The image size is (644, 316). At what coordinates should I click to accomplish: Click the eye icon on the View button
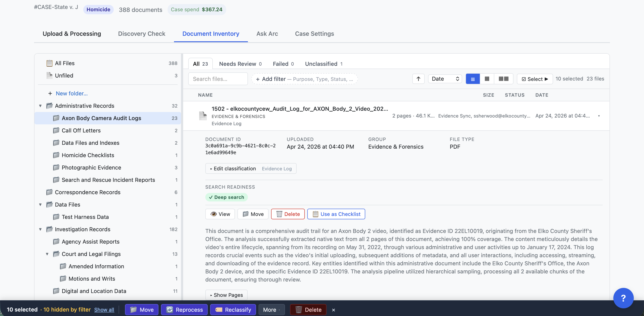(214, 214)
